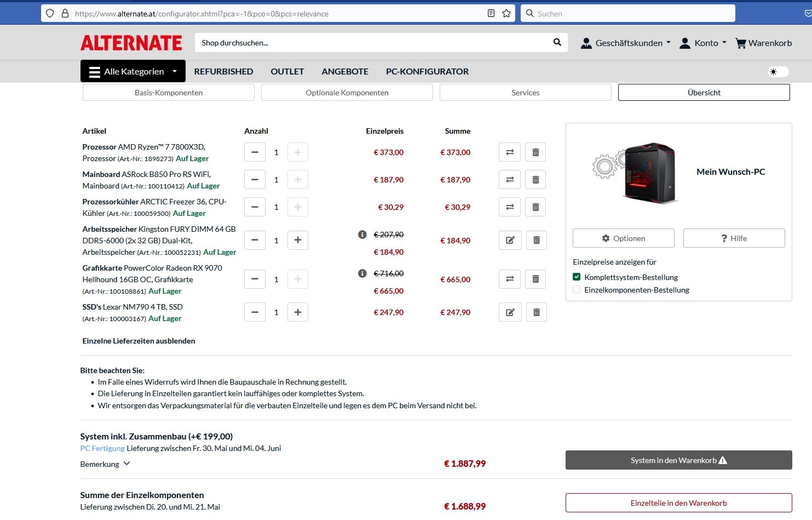
Task: Click the shop search magnifier icon
Action: [x=557, y=42]
